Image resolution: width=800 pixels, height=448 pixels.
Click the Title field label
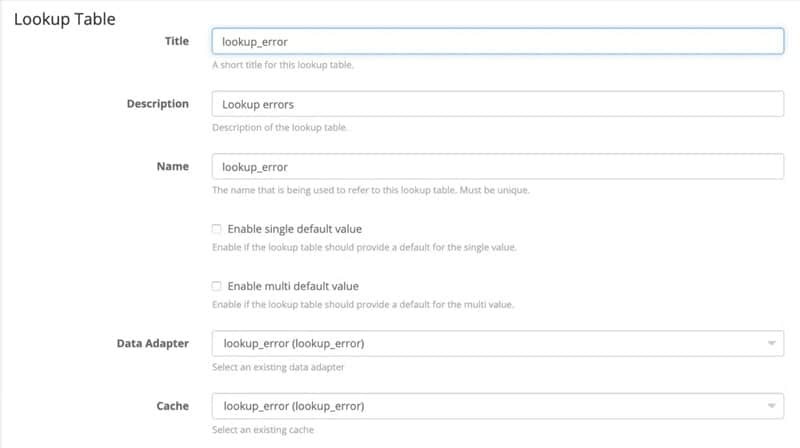click(x=176, y=41)
